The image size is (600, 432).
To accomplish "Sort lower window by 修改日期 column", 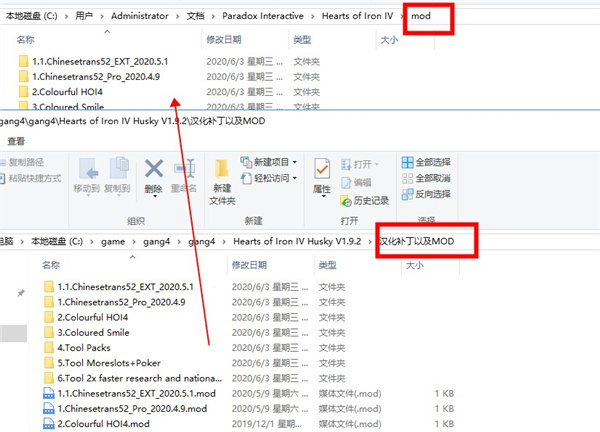I will [x=249, y=265].
